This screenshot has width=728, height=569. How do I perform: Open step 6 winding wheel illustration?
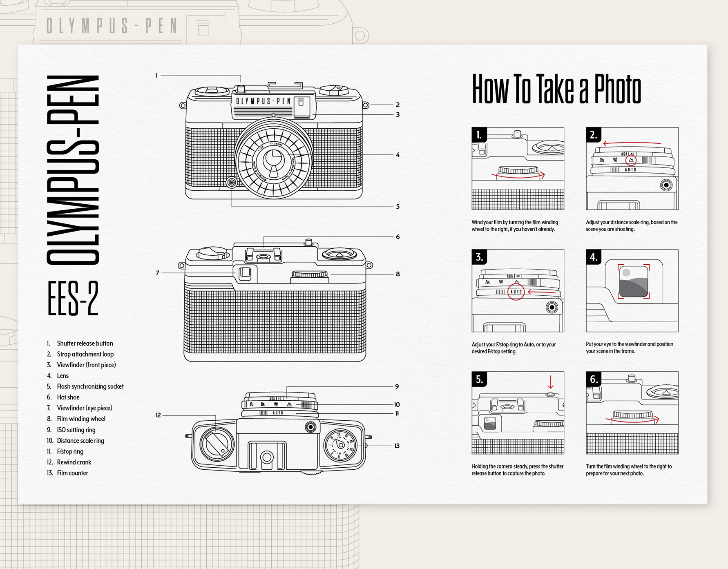pos(632,413)
